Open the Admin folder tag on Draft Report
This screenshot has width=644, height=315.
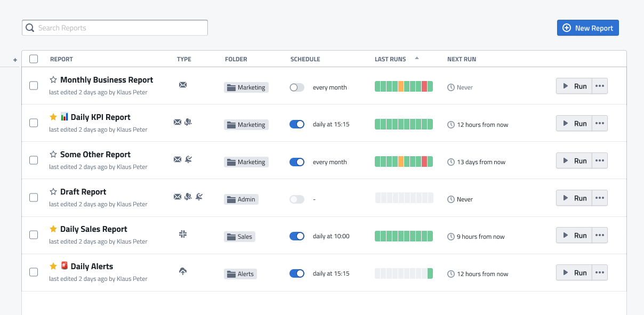click(241, 199)
